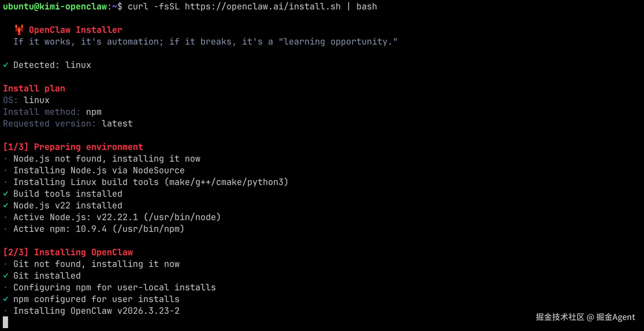Click the /usr/bin/node path text
Viewport: 644px width, 331px height.
182,217
